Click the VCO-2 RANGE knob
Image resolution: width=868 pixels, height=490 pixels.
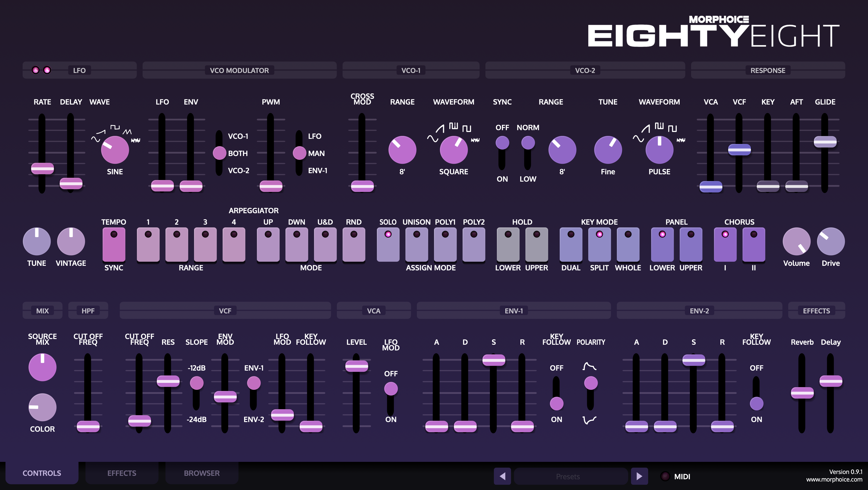(562, 150)
